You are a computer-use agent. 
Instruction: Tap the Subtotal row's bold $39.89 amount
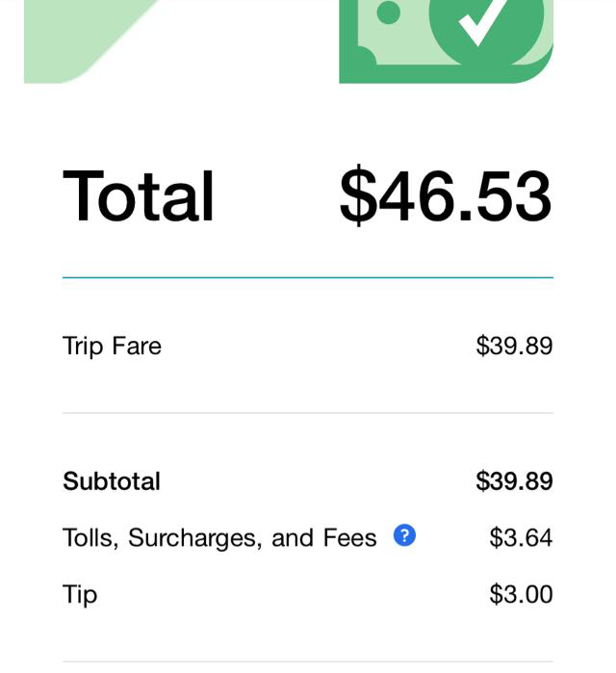point(514,481)
